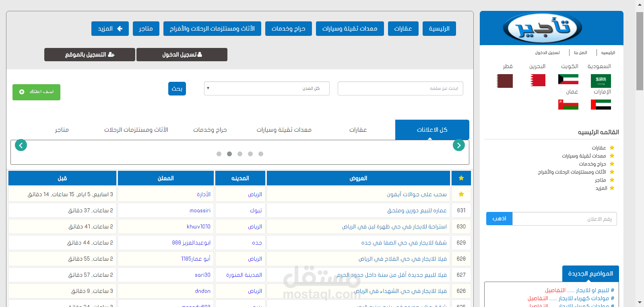Open الأثاث ومستلزمات الرحلات والأفراح top menu
Viewport: 644px width, 307px height.
click(x=212, y=29)
